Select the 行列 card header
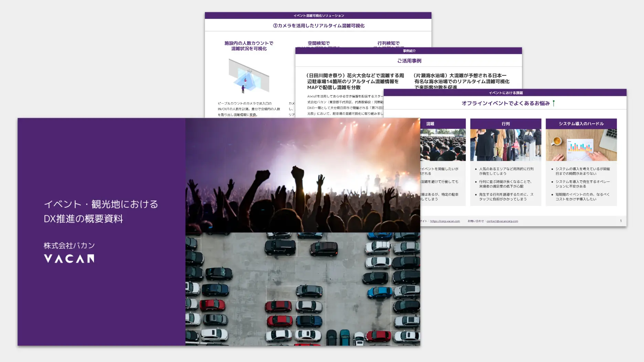 [x=505, y=124]
